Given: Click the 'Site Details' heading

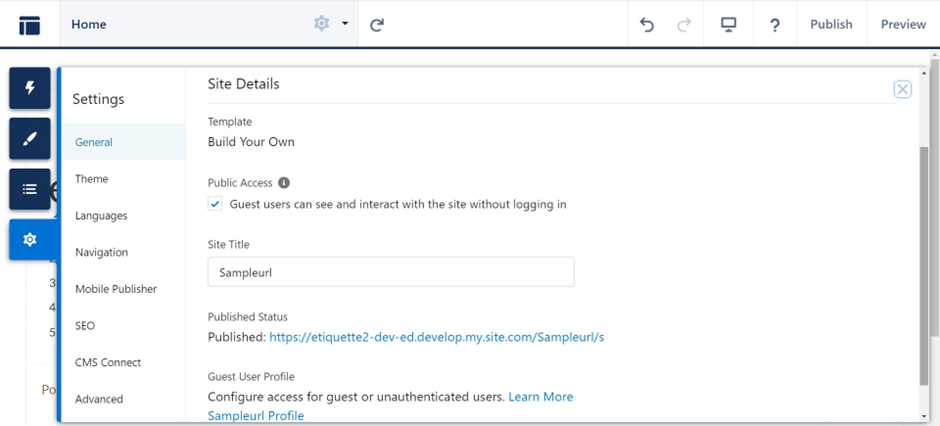Looking at the screenshot, I should click(243, 84).
